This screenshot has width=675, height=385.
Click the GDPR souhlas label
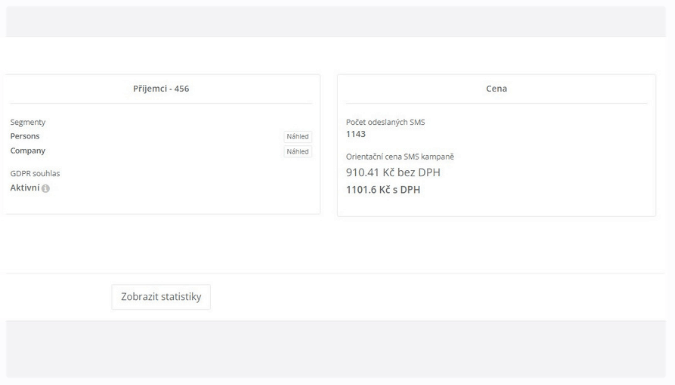tap(35, 174)
